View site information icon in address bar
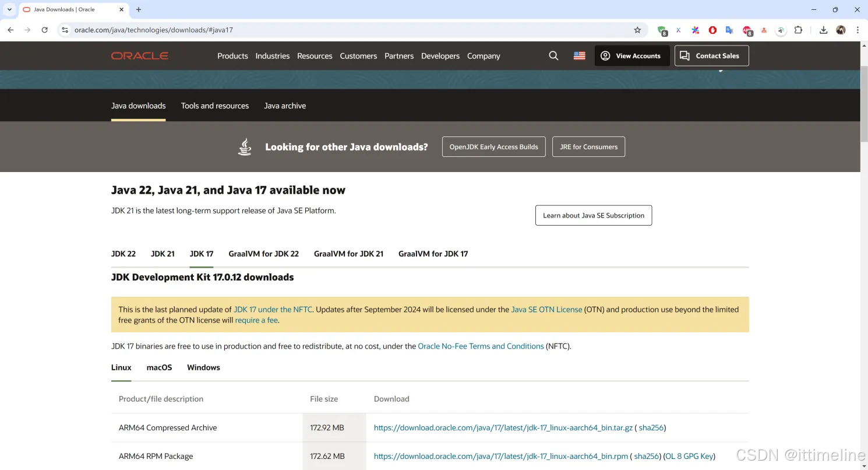868x470 pixels. point(65,30)
